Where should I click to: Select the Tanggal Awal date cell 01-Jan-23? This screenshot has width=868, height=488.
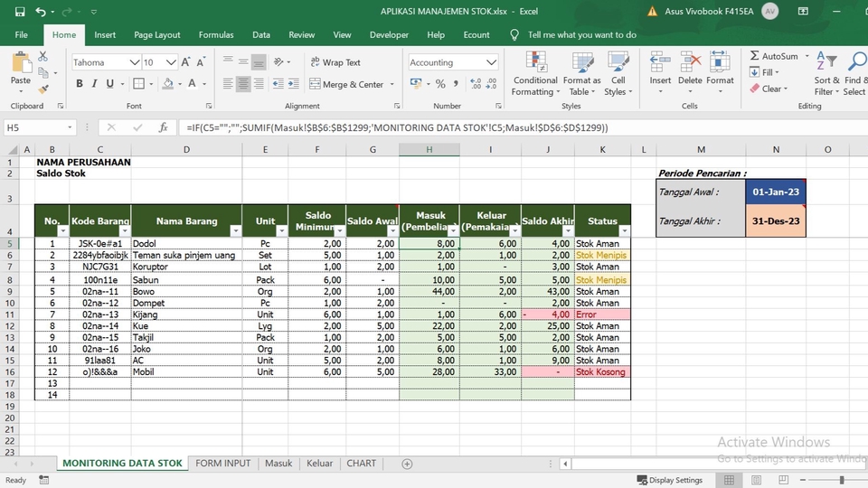point(775,192)
